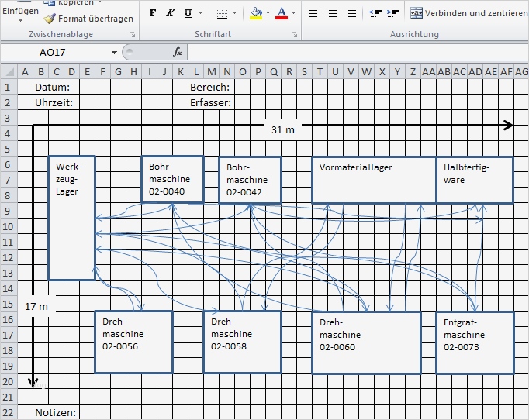Align text left
529x420 pixels.
(315, 13)
